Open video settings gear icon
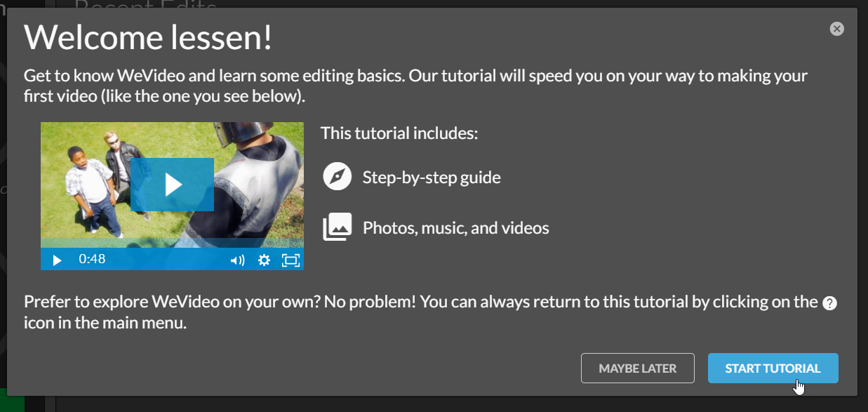This screenshot has height=412, width=868. click(x=264, y=260)
